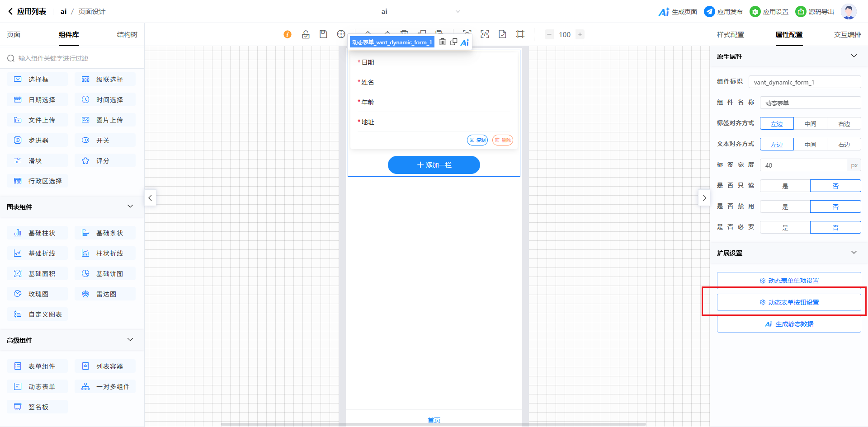Click the copy icon beside component trash icon
The image size is (868, 427).
453,42
